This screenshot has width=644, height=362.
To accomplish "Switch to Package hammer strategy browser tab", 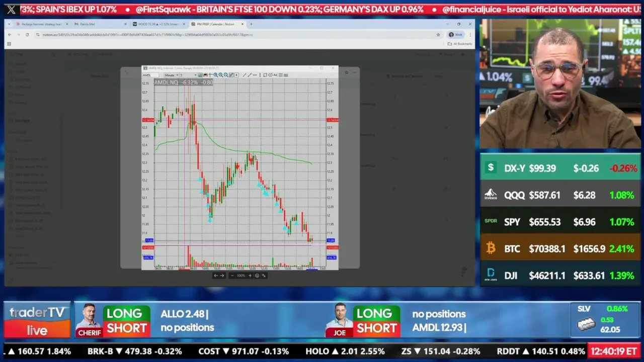I will [x=41, y=24].
